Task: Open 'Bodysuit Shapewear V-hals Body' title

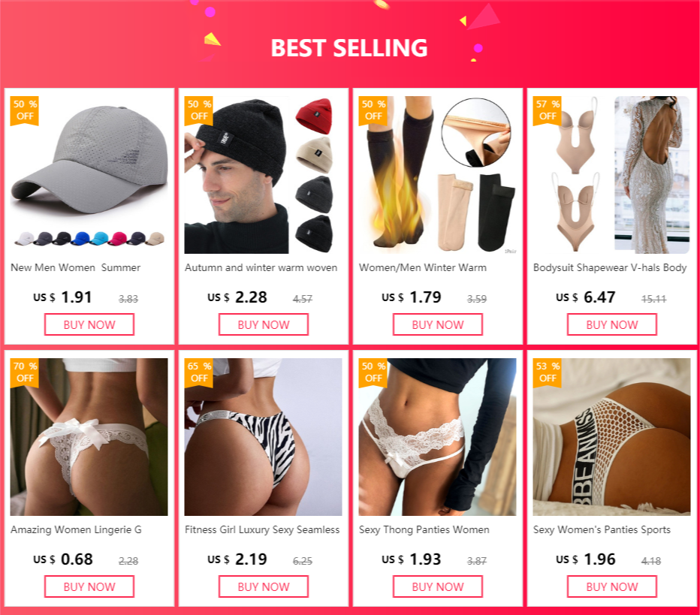Action: click(610, 268)
